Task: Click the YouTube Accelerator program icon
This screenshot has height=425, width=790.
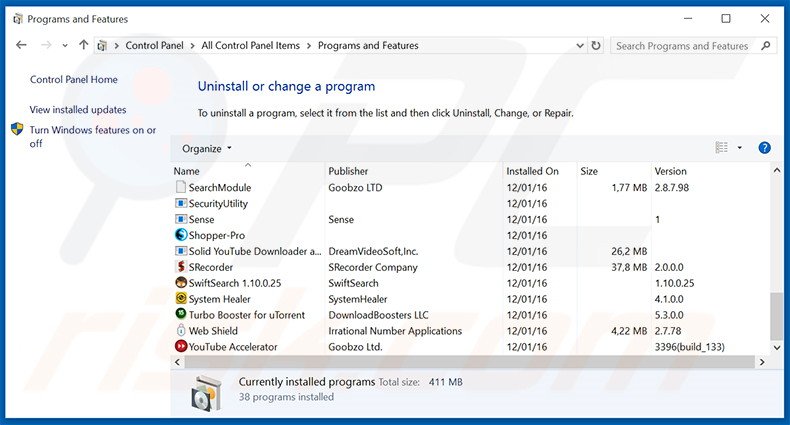Action: [x=180, y=346]
